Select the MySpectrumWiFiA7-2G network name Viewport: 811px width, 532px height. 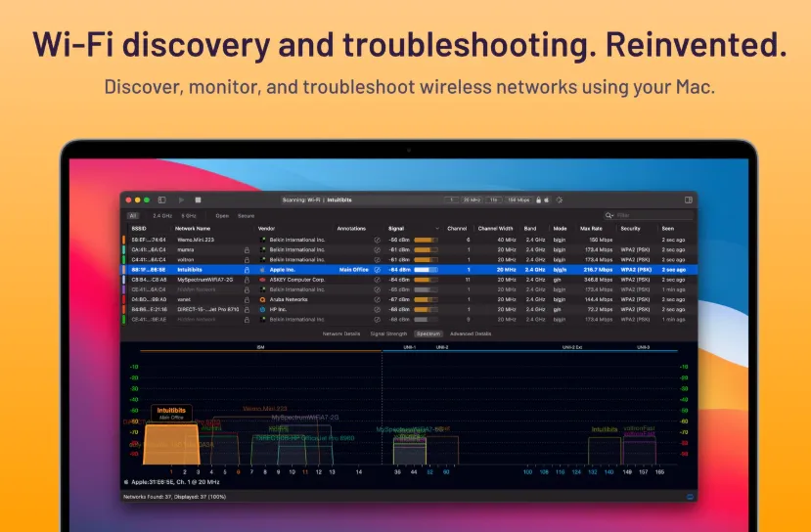(x=205, y=280)
